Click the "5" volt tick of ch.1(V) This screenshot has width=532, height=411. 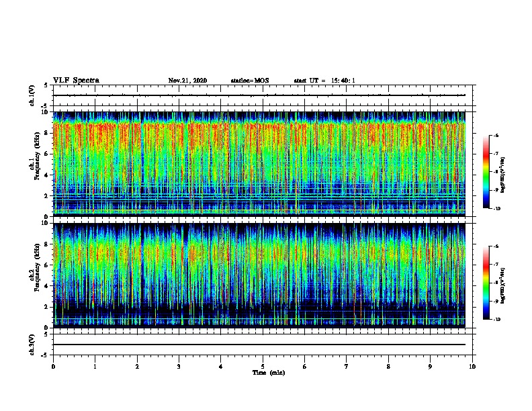46,85
